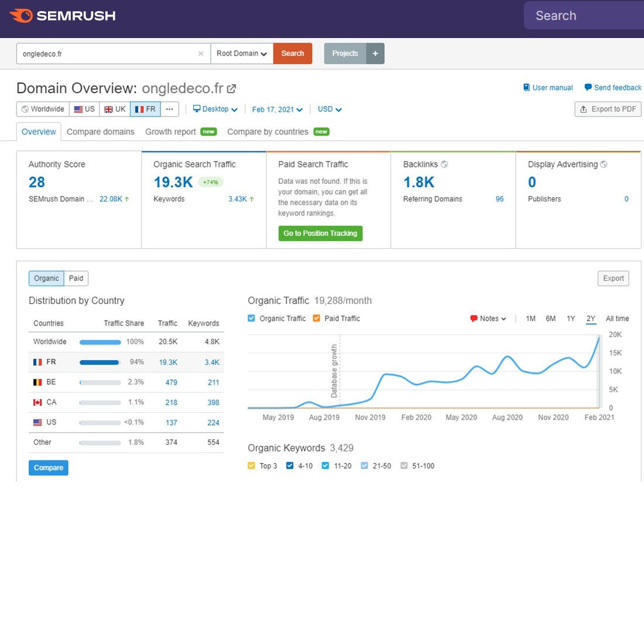Click the ongledeco.fr domain input field
The width and height of the screenshot is (644, 644).
105,54
